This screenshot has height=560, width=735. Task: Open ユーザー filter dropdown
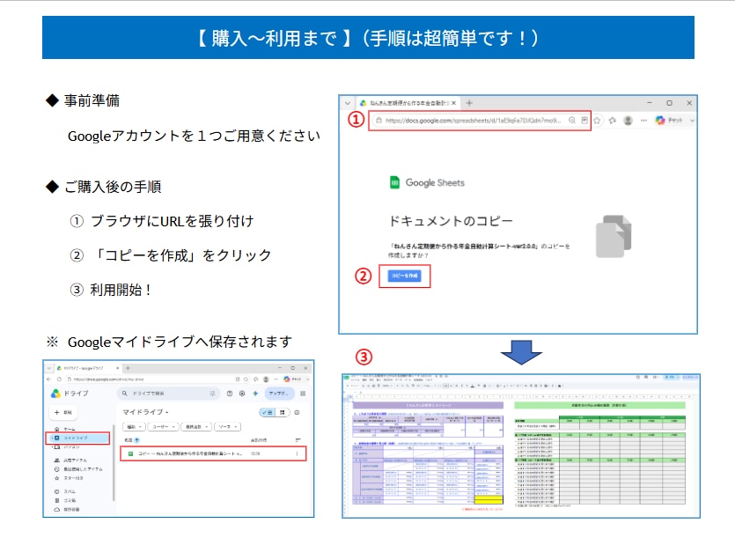(x=163, y=427)
